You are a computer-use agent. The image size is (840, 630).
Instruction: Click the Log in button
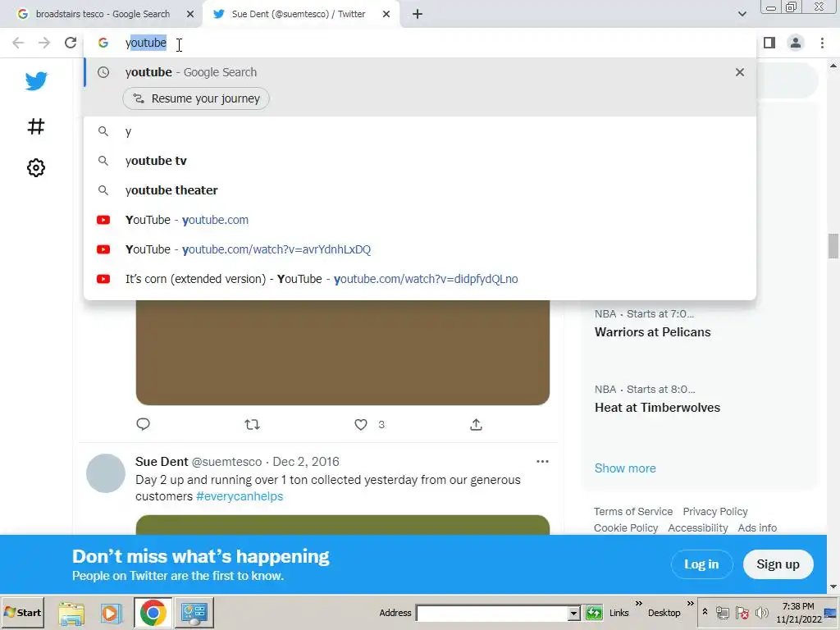click(701, 564)
